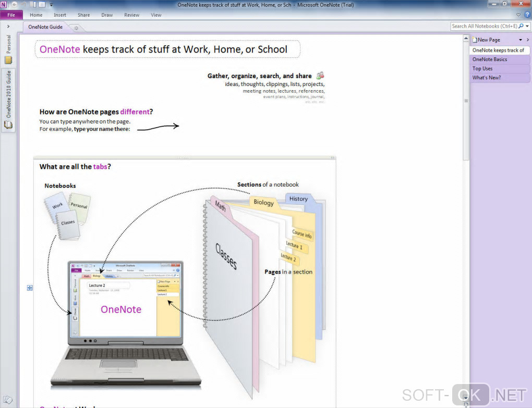
Task: Create a page with the New Page button
Action: pyautogui.click(x=487, y=40)
